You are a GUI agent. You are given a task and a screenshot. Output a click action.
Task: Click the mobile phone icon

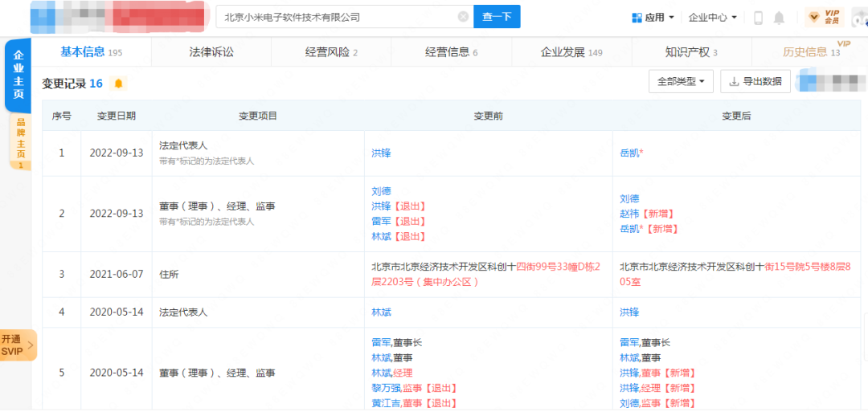pos(759,18)
